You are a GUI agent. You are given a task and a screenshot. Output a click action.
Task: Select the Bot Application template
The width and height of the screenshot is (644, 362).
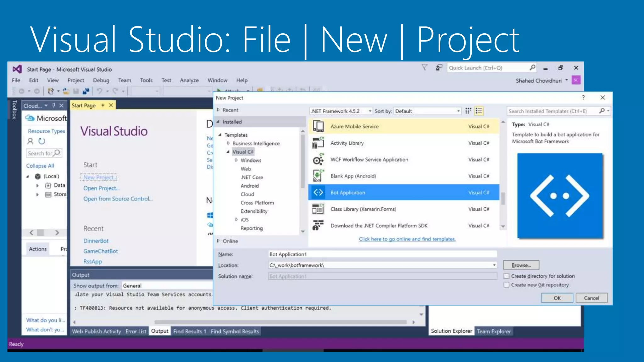point(404,192)
